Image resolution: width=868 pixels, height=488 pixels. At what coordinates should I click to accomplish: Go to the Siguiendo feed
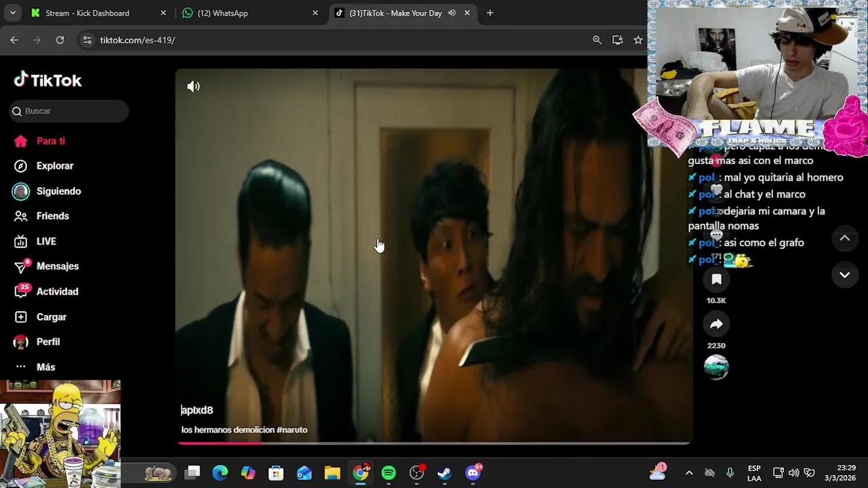[x=47, y=191]
